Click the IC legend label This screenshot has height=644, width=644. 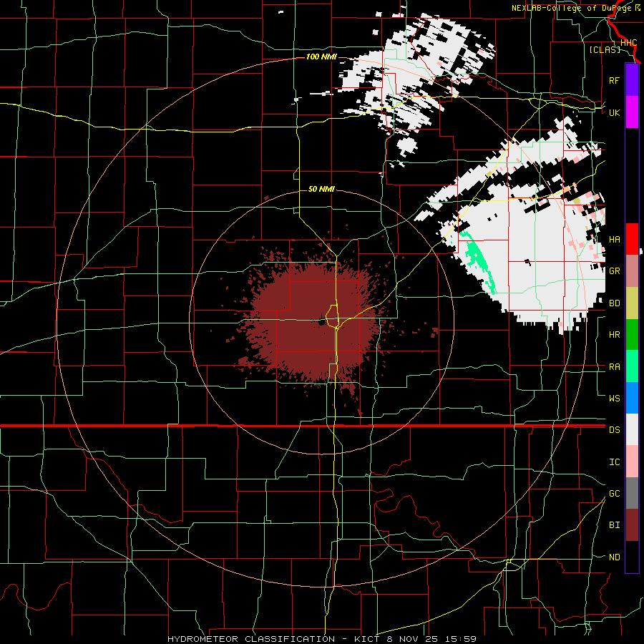[614, 462]
